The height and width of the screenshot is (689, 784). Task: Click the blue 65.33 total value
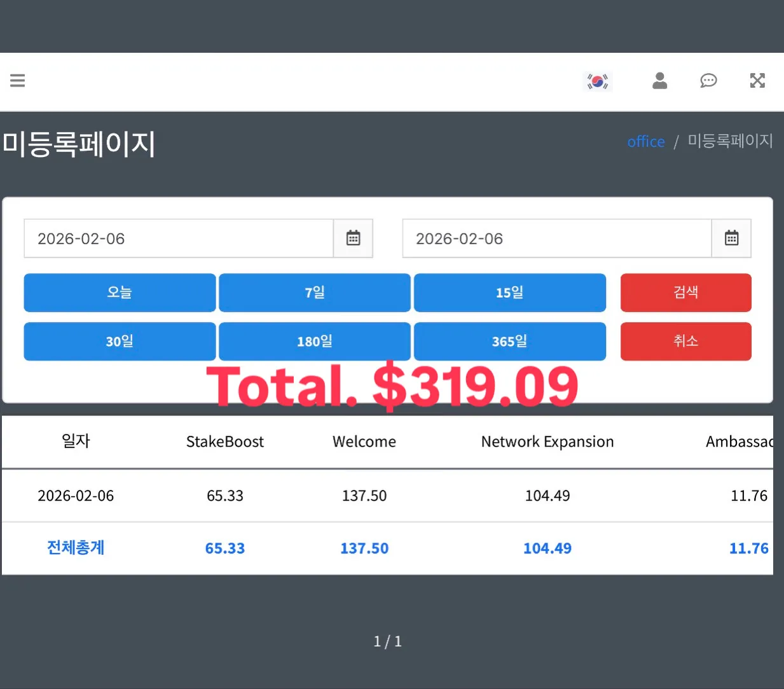(x=225, y=548)
